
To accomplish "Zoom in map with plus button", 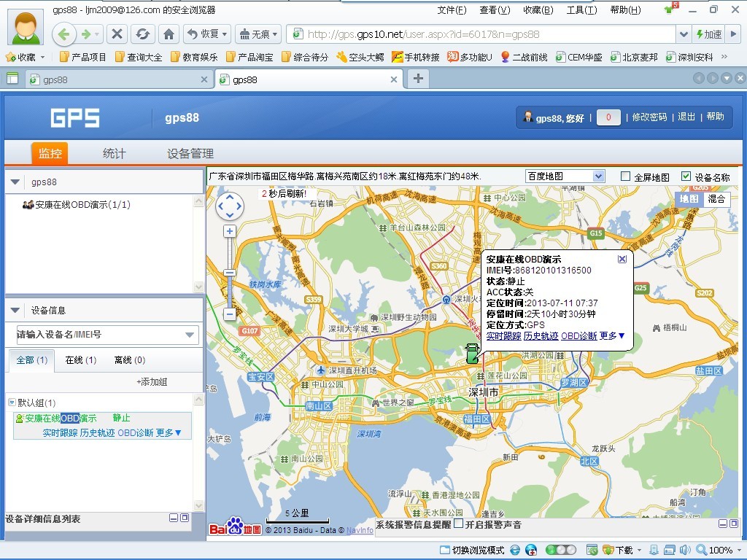I will point(230,231).
